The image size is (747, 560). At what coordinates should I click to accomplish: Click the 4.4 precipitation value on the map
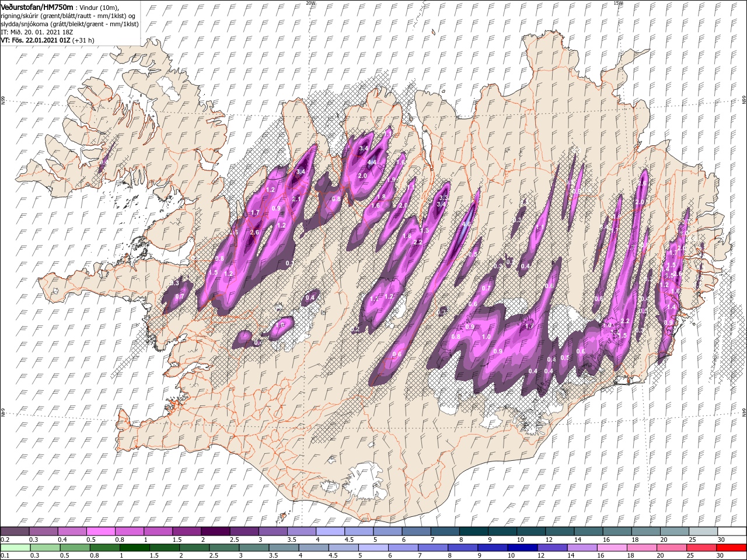(x=371, y=162)
